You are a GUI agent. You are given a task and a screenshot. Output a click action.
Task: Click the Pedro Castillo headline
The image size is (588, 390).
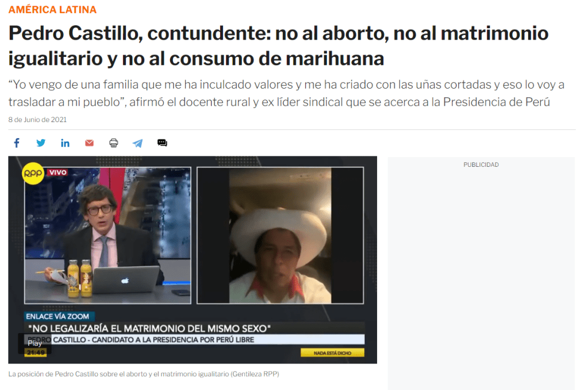click(x=278, y=45)
